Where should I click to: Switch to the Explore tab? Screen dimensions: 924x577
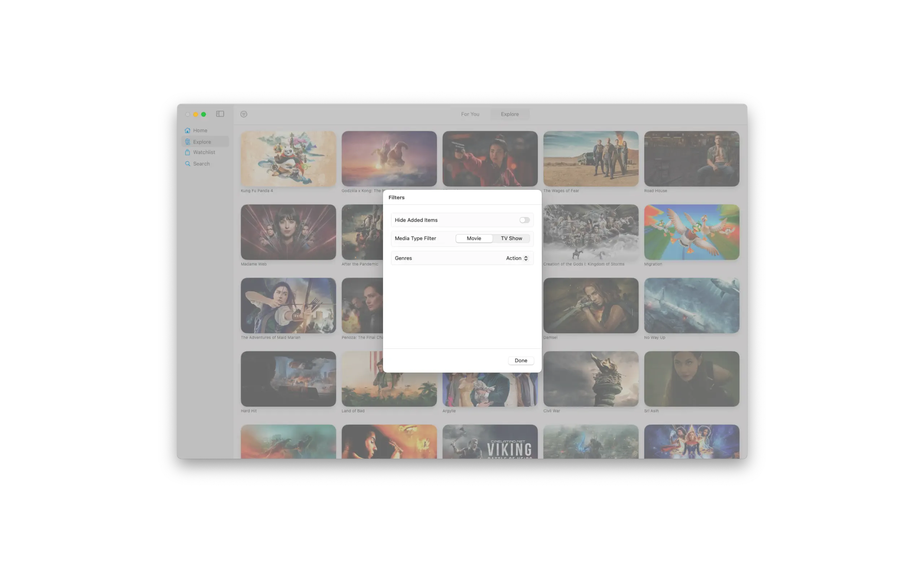coord(510,114)
